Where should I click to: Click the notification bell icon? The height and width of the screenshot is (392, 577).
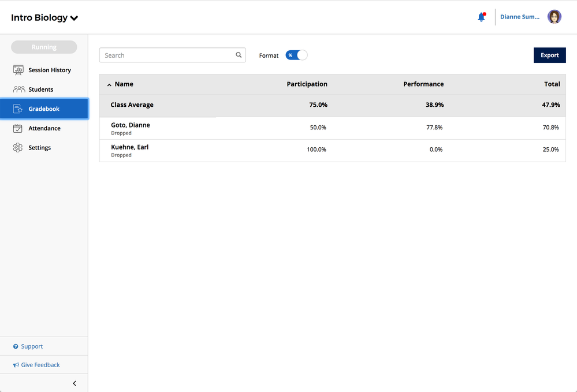coord(481,17)
